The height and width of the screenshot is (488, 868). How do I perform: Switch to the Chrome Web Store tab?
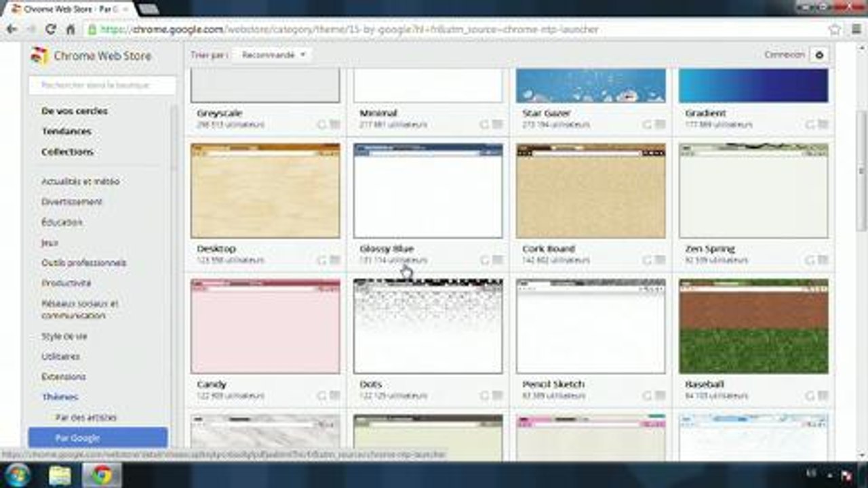tap(71, 9)
